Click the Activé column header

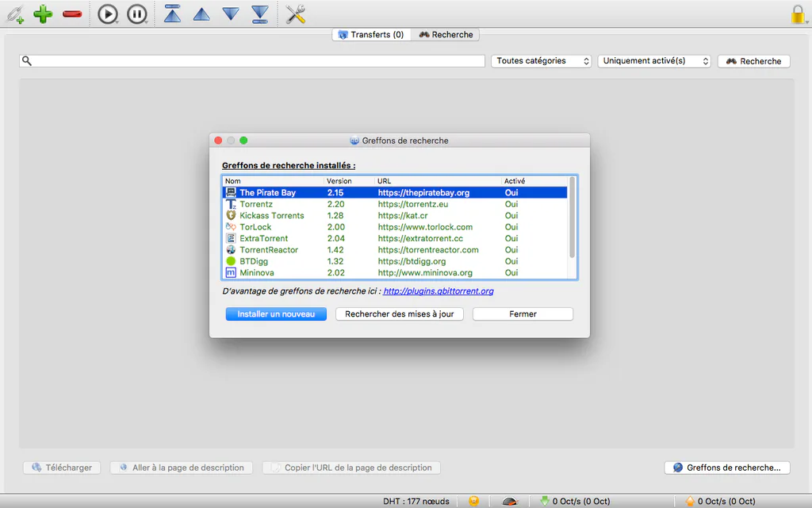534,181
